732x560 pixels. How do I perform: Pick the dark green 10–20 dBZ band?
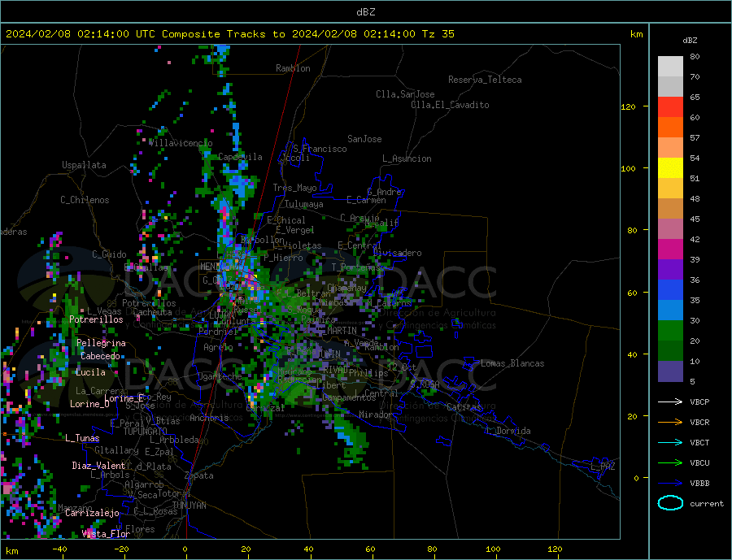(x=670, y=351)
